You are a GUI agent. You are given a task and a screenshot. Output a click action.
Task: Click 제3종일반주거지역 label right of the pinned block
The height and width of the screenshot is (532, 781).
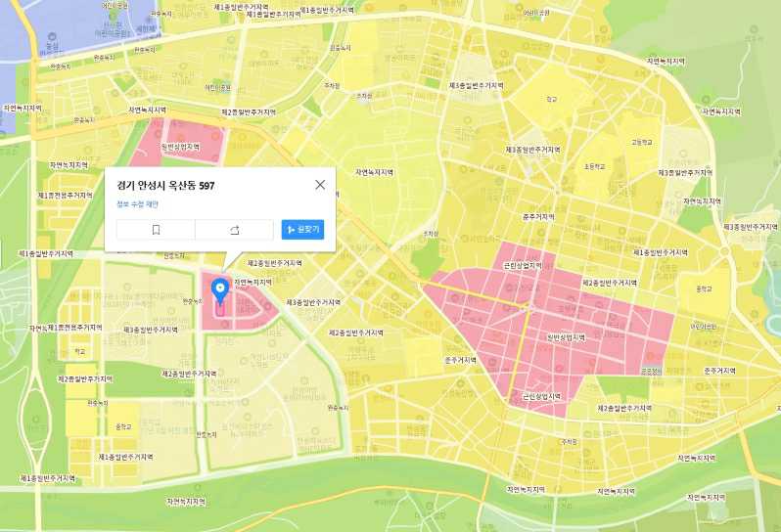313,303
